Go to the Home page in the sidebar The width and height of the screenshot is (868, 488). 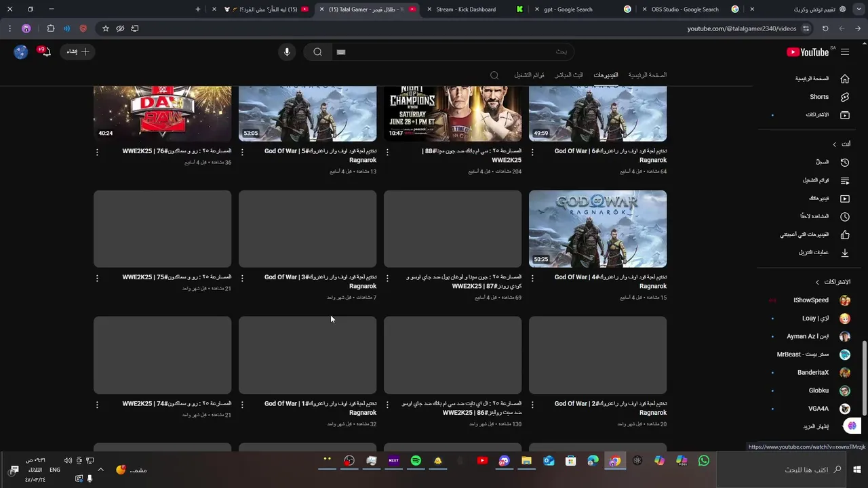click(x=821, y=79)
